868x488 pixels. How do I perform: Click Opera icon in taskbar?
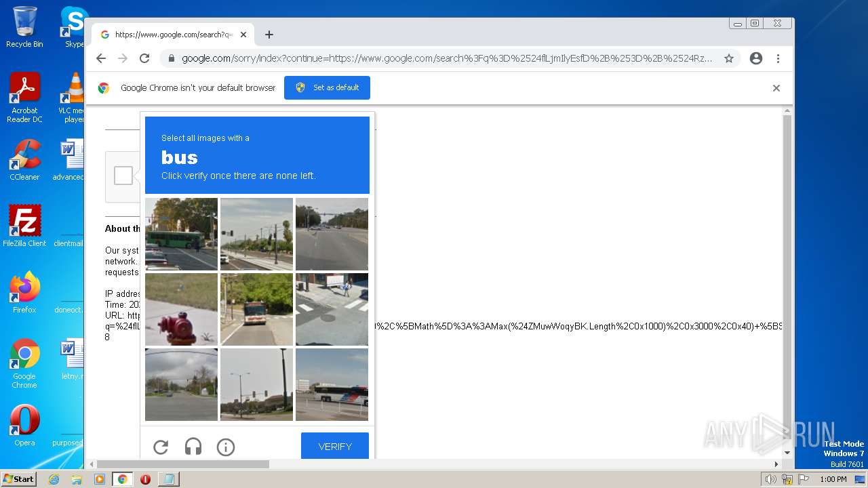click(145, 479)
